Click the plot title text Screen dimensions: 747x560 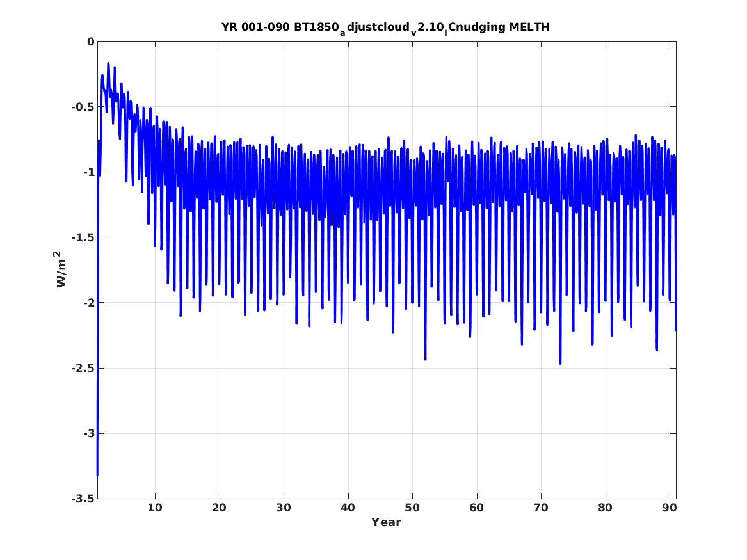385,28
